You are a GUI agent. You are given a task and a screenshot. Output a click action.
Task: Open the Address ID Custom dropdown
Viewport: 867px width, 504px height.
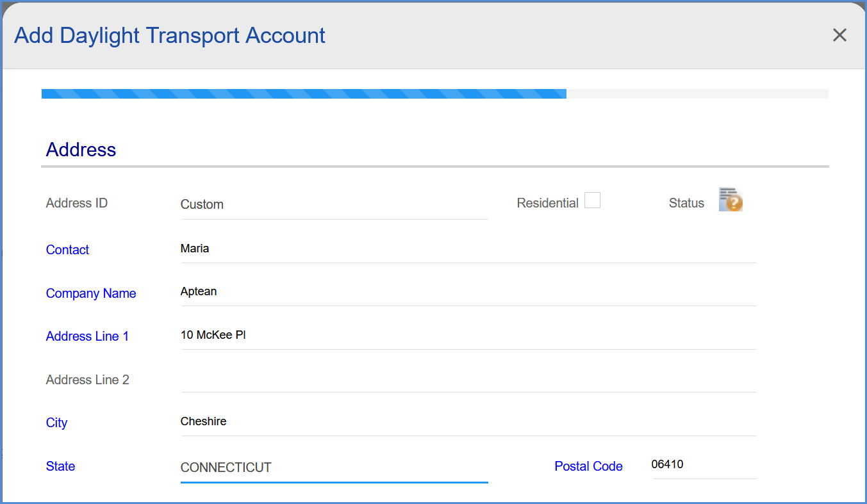tap(334, 205)
